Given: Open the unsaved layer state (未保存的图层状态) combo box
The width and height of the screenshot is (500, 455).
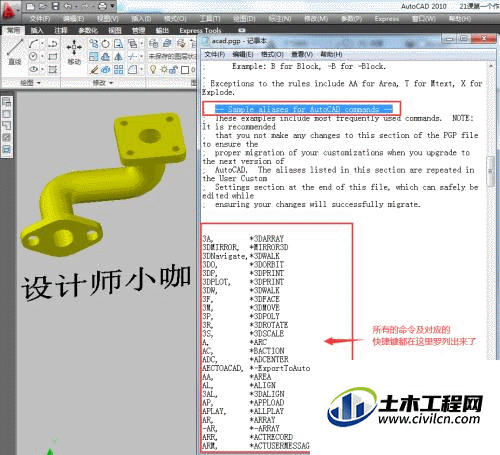Looking at the screenshot, I should [x=172, y=57].
